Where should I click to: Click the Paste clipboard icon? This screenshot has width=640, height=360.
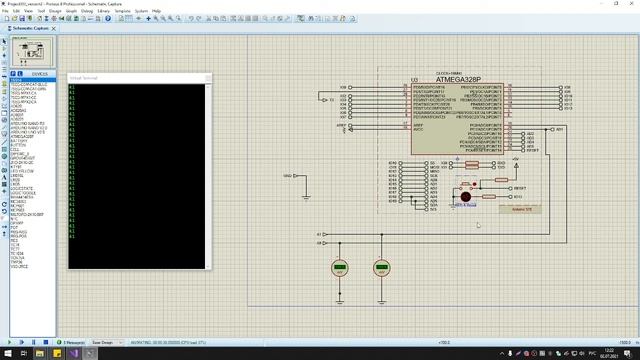click(224, 19)
